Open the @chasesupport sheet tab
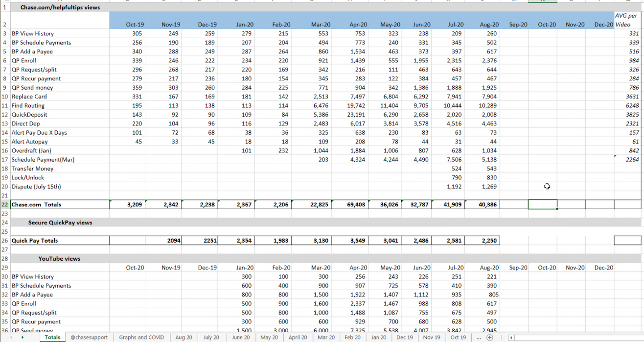This screenshot has width=644, height=342. (x=89, y=337)
